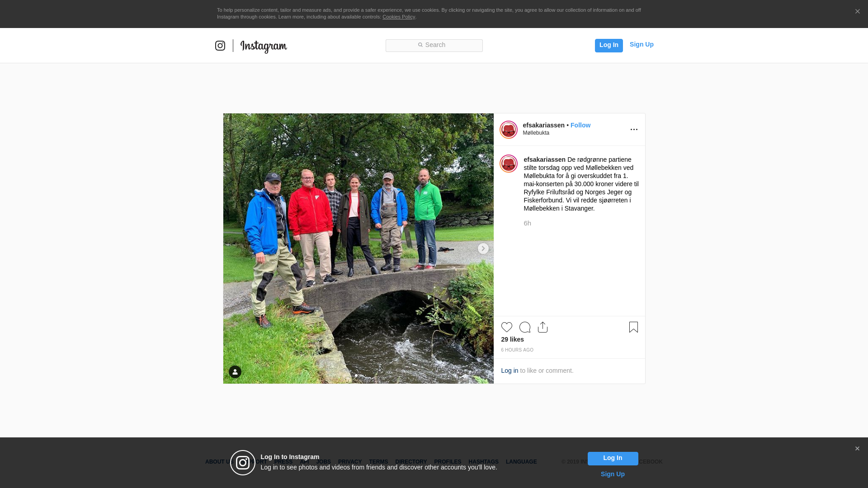Open efsakariassen username in the caption

pos(544,160)
